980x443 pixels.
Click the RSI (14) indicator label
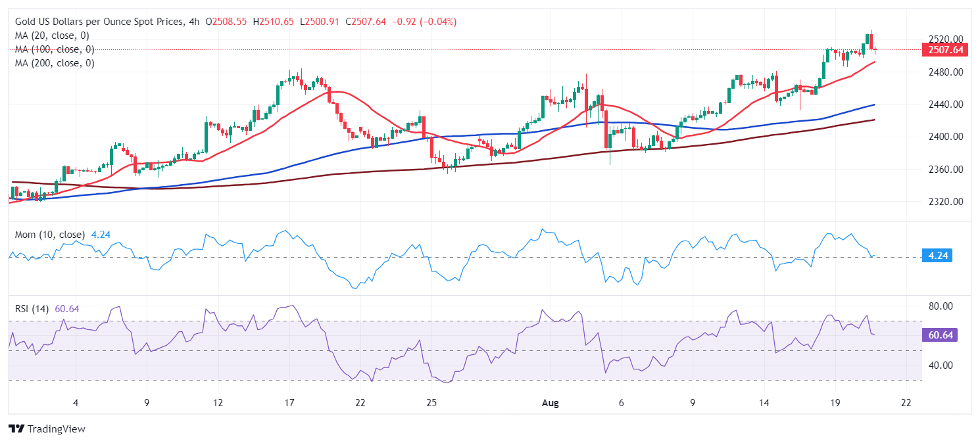click(31, 309)
